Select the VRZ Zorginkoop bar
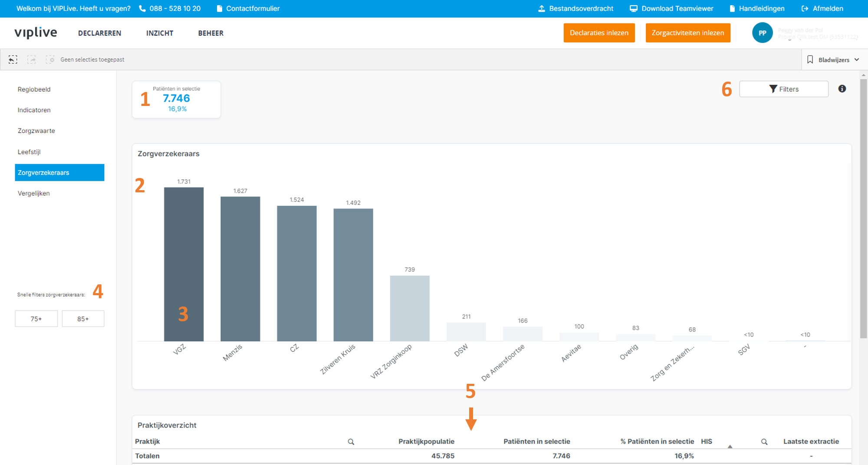 (410, 308)
